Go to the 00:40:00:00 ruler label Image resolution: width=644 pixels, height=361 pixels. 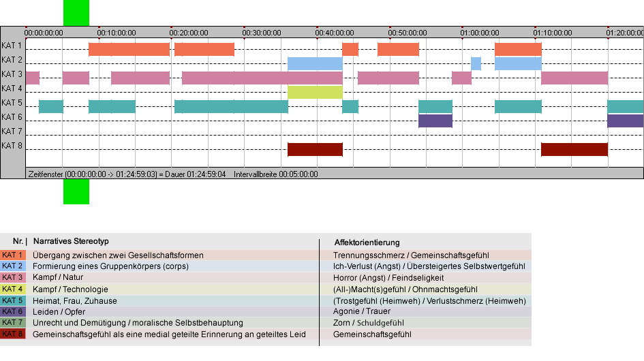(335, 33)
